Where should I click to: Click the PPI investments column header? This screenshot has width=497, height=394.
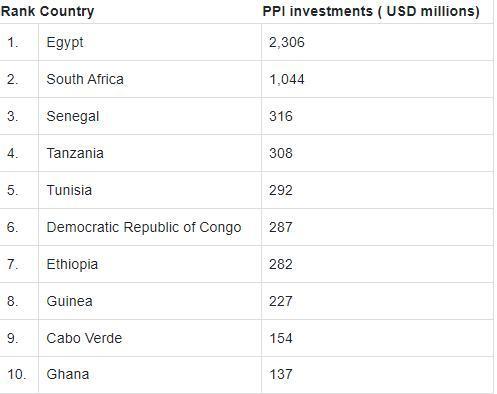pyautogui.click(x=371, y=11)
